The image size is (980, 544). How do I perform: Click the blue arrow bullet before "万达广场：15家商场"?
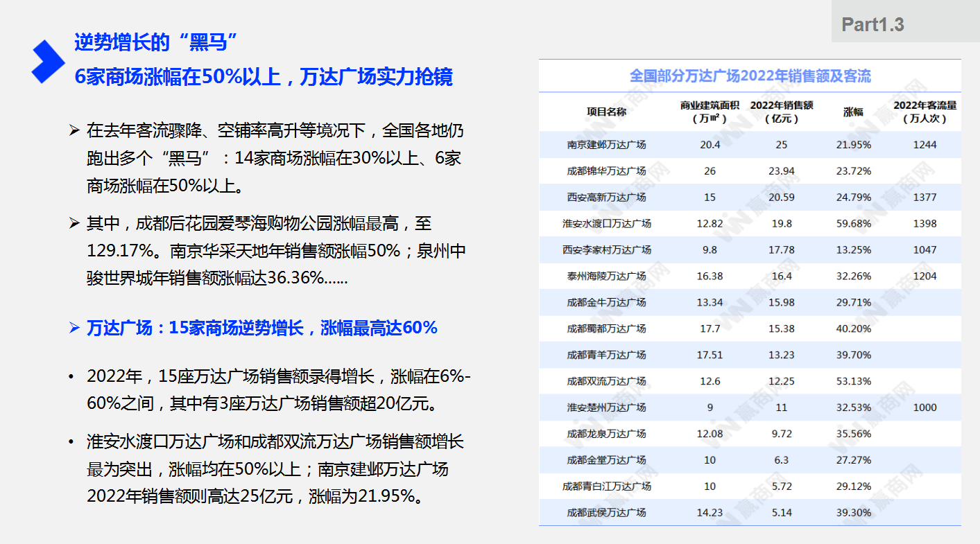click(x=75, y=328)
